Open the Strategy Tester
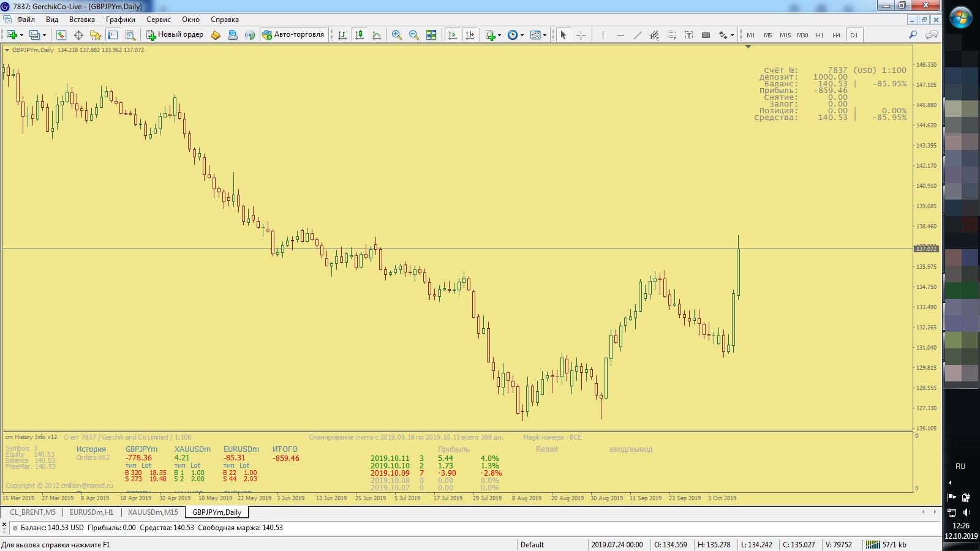The image size is (980, 551). [x=130, y=35]
